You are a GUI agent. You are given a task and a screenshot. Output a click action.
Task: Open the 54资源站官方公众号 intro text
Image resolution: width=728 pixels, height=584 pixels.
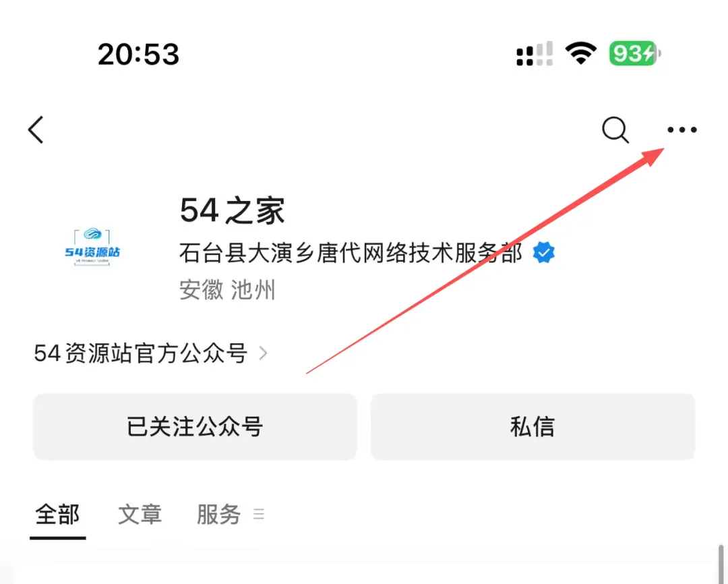[141, 353]
